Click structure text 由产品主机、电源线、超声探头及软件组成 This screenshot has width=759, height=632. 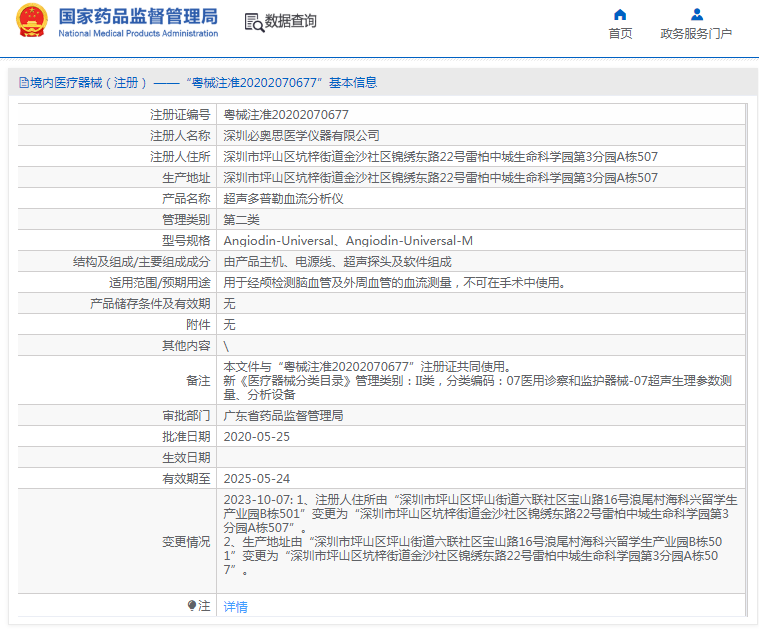(337, 262)
